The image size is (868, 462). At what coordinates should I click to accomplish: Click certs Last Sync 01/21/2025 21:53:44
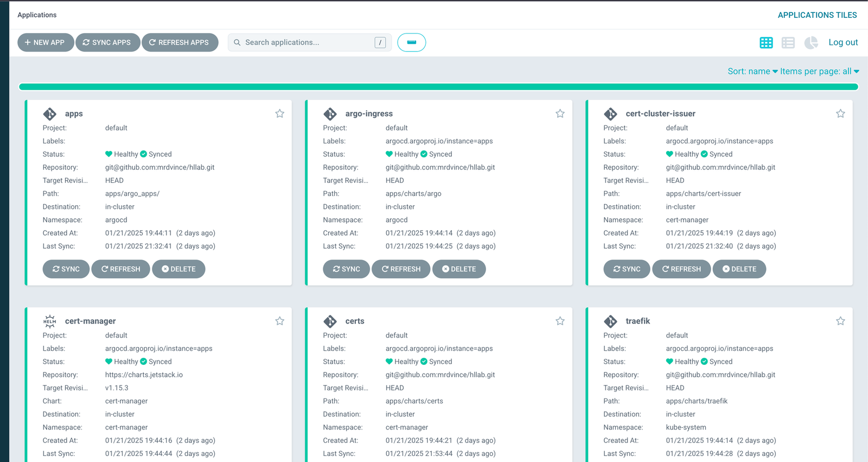pos(419,453)
